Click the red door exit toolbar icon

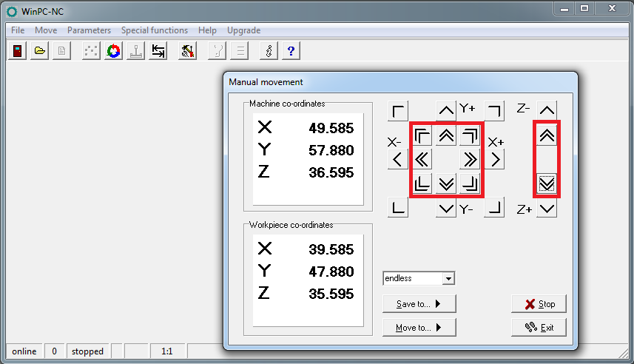tap(18, 51)
